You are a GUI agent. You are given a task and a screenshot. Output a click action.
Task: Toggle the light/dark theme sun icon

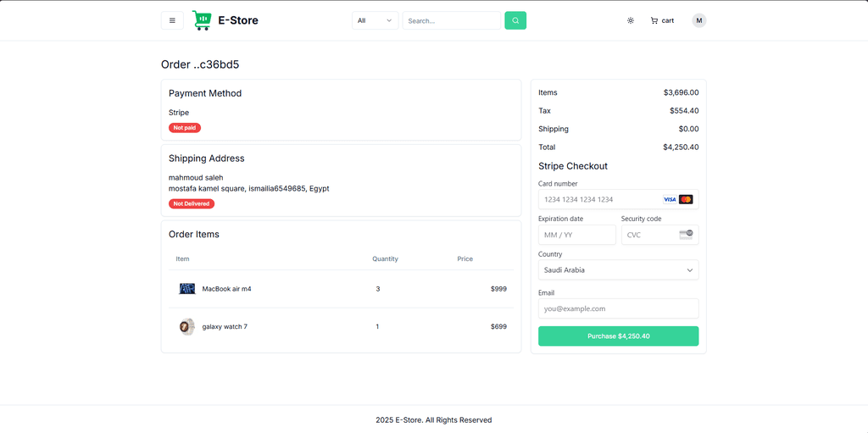pos(631,20)
